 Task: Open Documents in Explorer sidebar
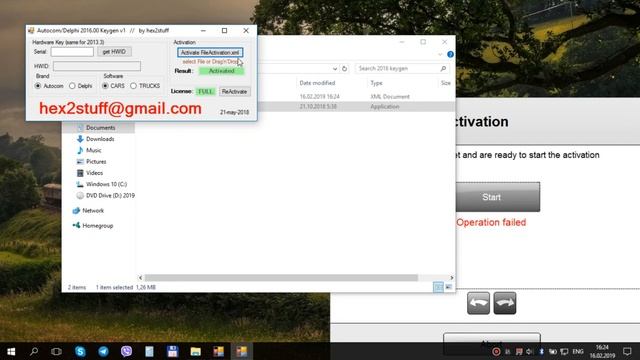100,128
